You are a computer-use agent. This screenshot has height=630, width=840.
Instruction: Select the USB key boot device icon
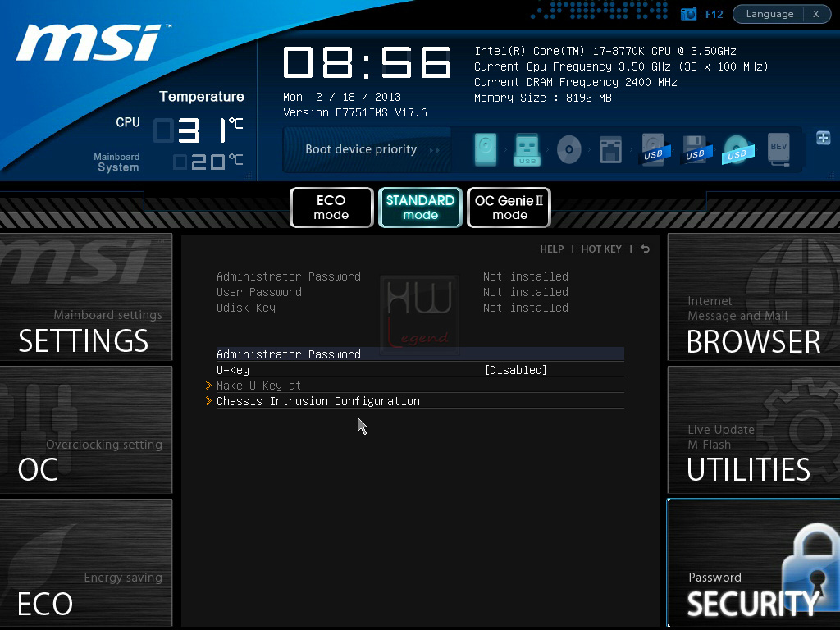[x=527, y=149]
